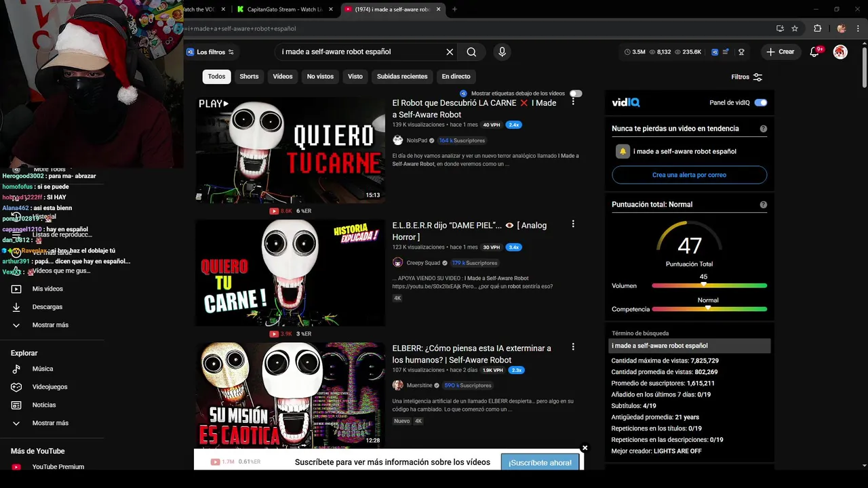This screenshot has height=488, width=868.
Task: Click the ¡Suscríbete ahora! button
Action: click(x=540, y=462)
